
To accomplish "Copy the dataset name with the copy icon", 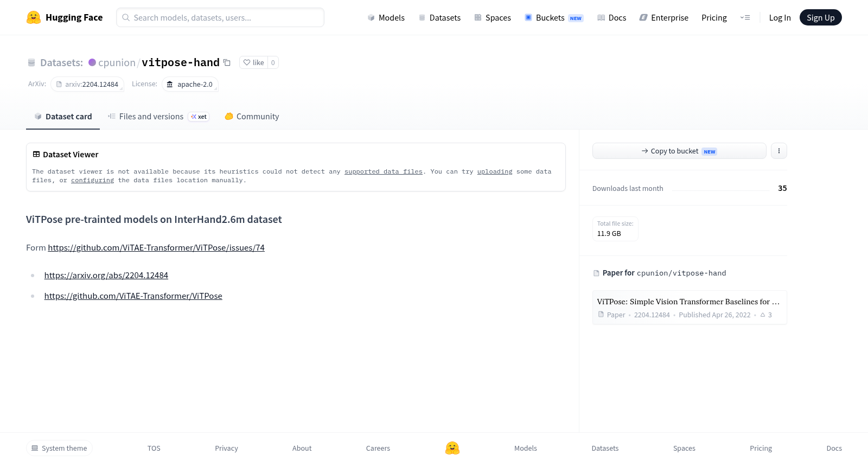I will [227, 62].
